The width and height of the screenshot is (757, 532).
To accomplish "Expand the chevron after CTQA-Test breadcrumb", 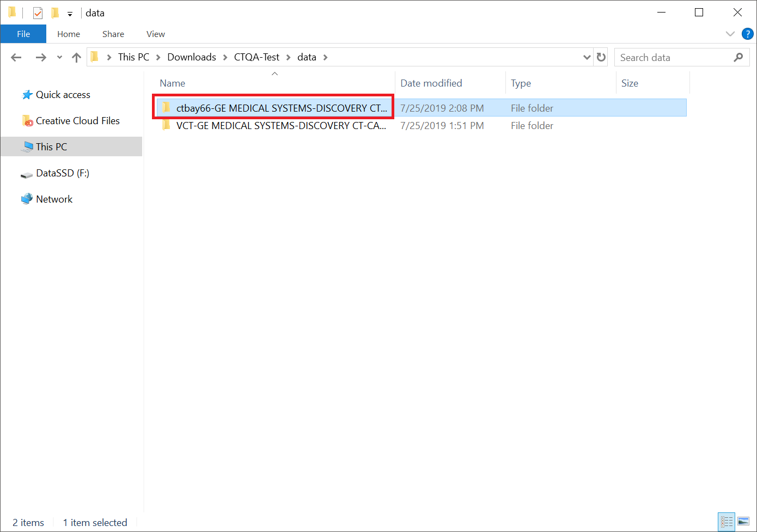I will click(x=288, y=57).
